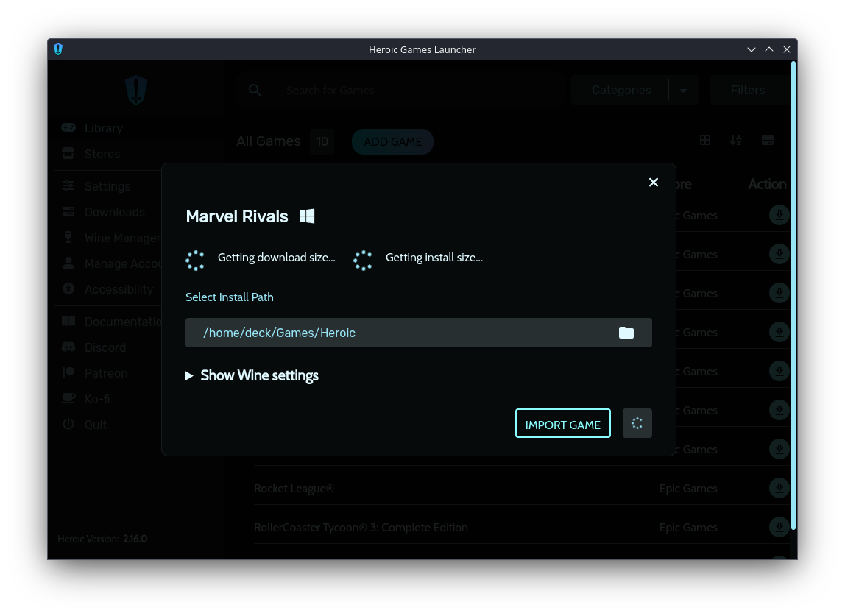Click the Wine Manager glass icon
845x616 pixels.
pos(68,237)
